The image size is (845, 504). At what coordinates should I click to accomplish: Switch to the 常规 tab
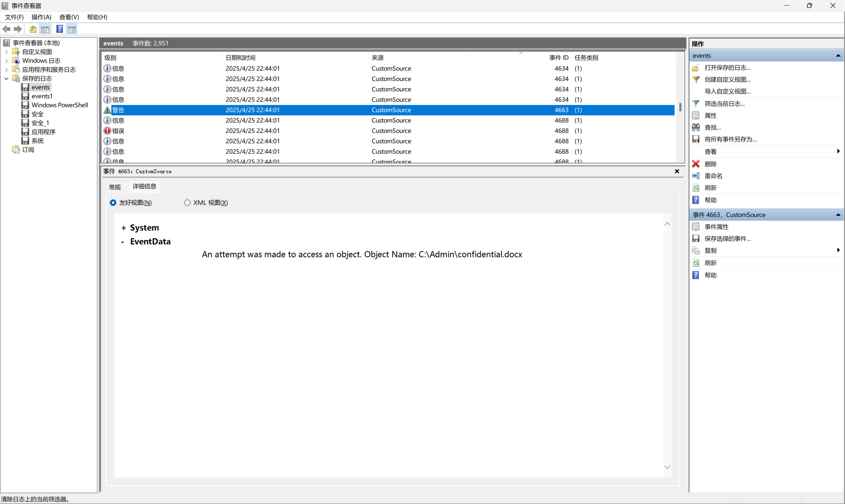point(114,187)
